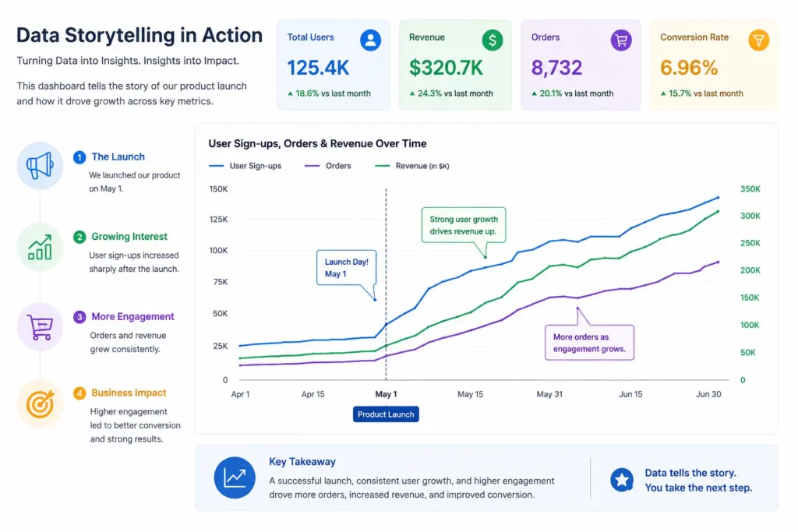Image resolution: width=798 pixels, height=532 pixels.
Task: Click the 15.7% vs last month text
Action: coord(706,93)
